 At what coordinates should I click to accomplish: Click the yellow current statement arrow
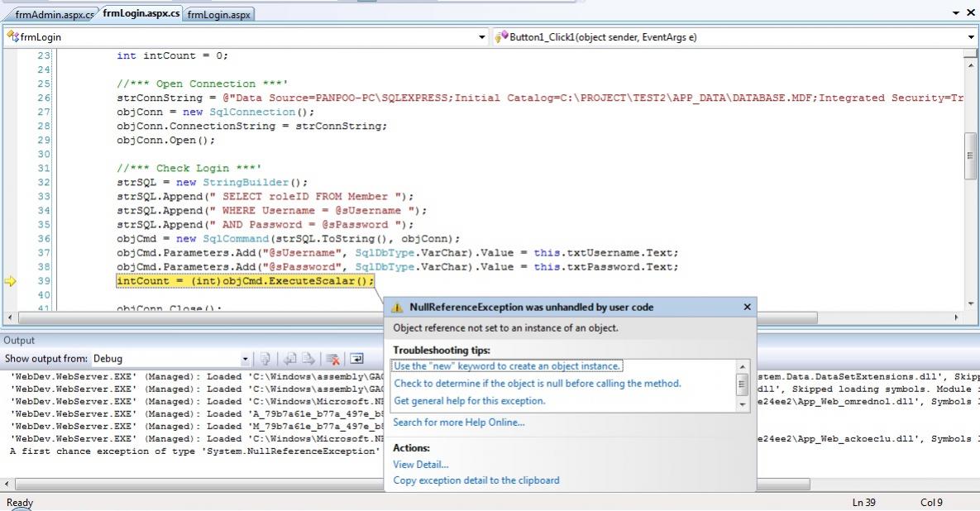point(10,281)
